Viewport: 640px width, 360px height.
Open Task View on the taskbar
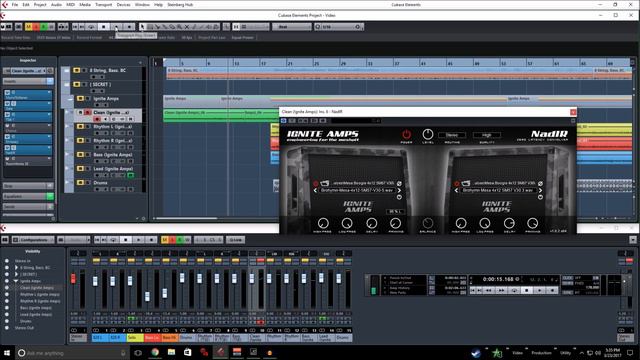pyautogui.click(x=138, y=352)
